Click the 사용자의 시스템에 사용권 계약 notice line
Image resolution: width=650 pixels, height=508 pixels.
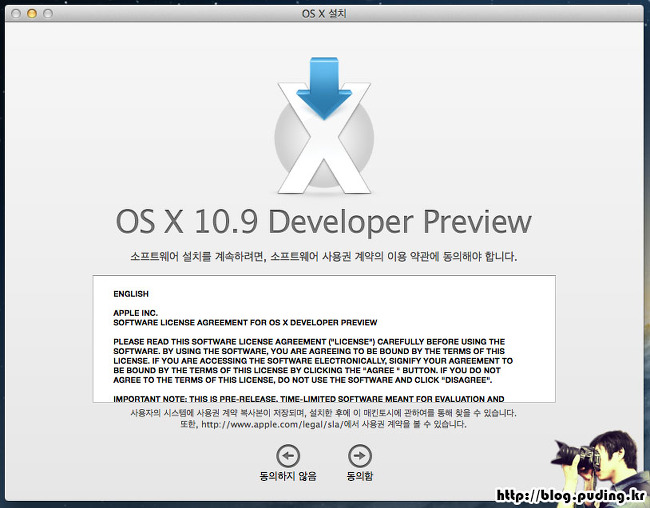pyautogui.click(x=323, y=413)
